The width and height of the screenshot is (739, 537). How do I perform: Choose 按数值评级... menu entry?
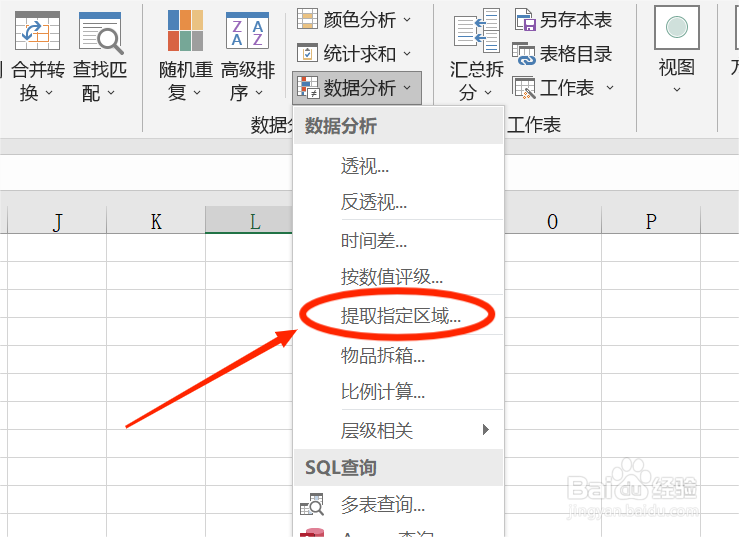399,277
